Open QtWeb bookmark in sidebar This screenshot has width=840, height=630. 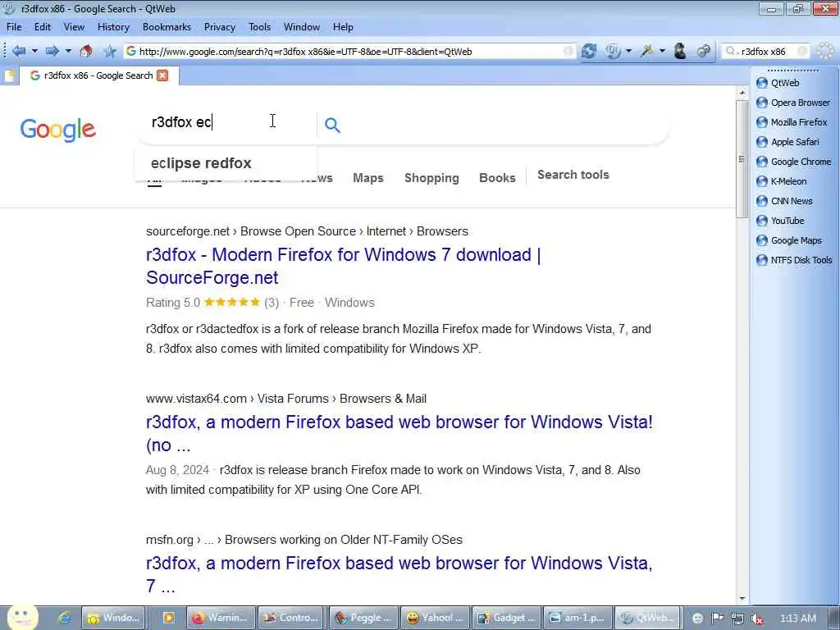pos(778,83)
